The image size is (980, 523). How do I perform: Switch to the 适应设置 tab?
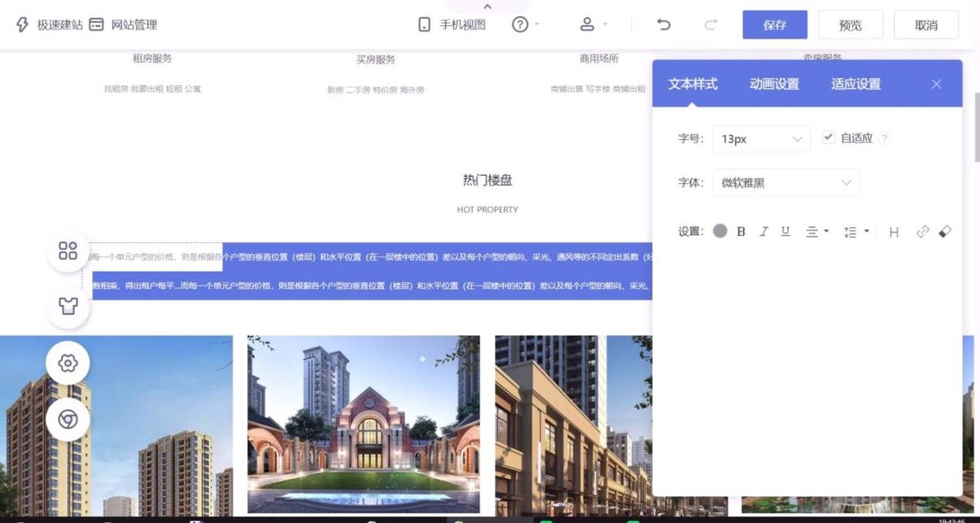point(854,83)
